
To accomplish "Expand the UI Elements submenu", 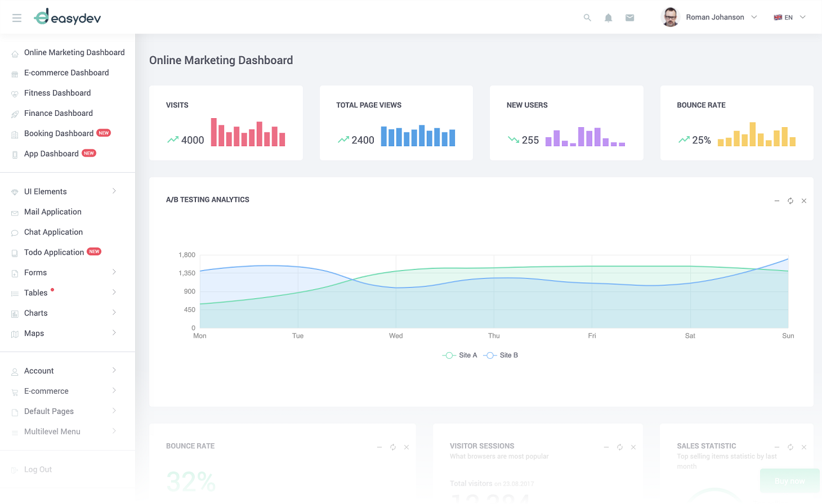I will 65,192.
